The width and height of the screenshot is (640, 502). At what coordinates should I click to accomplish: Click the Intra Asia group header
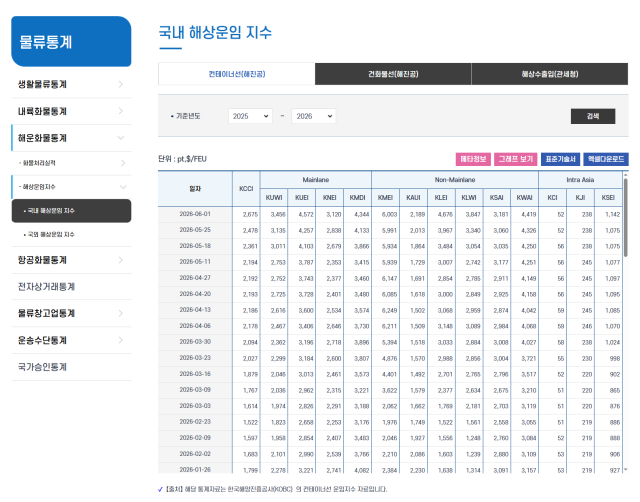click(x=580, y=180)
